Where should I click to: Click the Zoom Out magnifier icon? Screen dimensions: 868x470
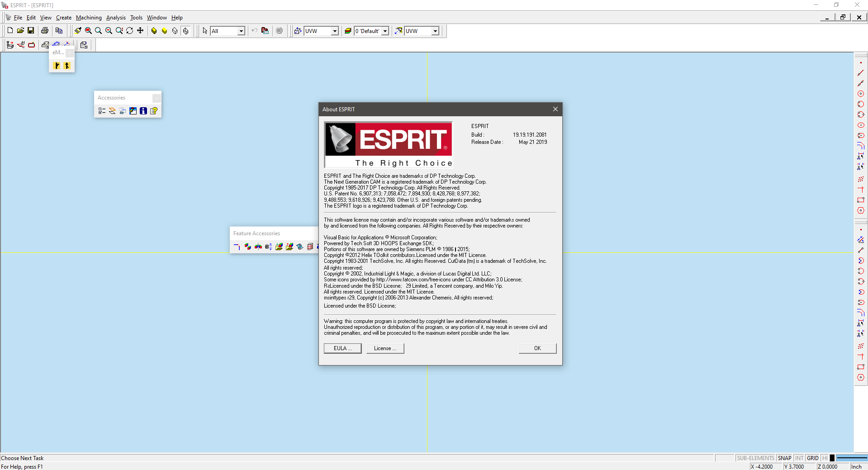point(109,31)
